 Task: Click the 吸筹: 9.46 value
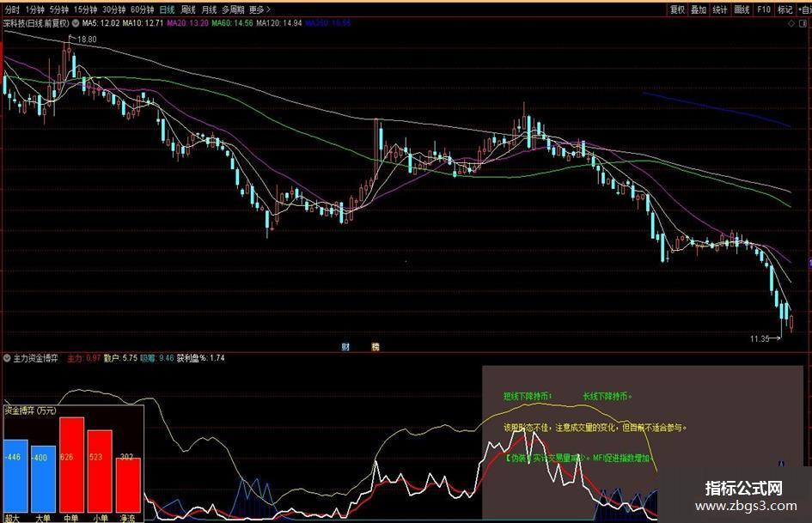157,358
